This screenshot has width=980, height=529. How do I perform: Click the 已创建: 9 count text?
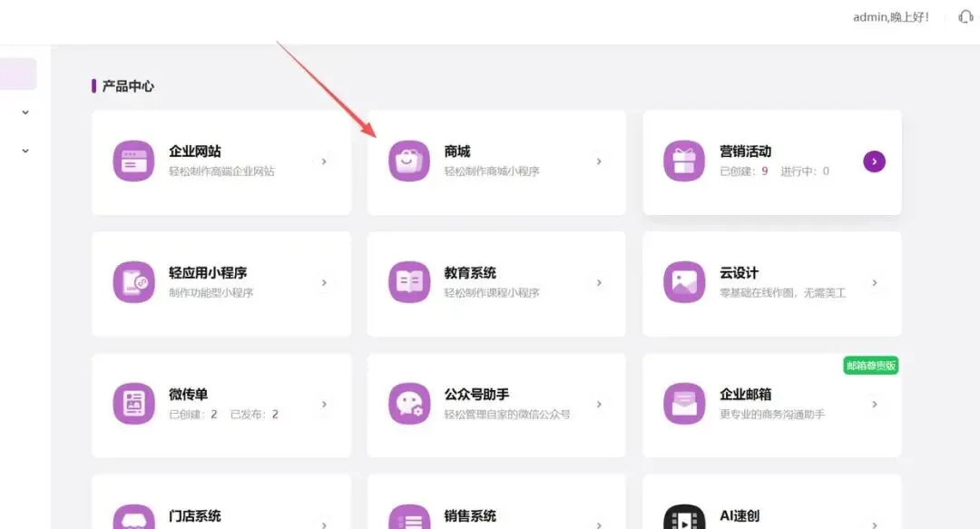tap(744, 171)
